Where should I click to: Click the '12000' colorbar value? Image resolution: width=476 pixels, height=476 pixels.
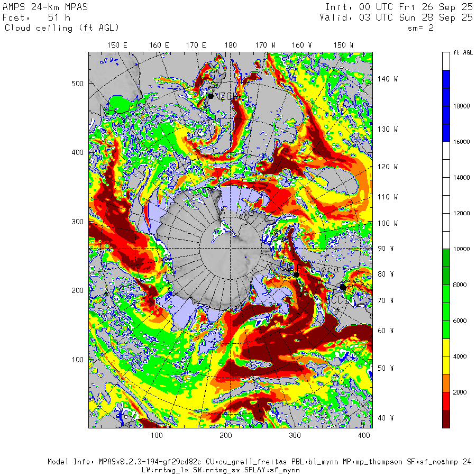coord(461,214)
